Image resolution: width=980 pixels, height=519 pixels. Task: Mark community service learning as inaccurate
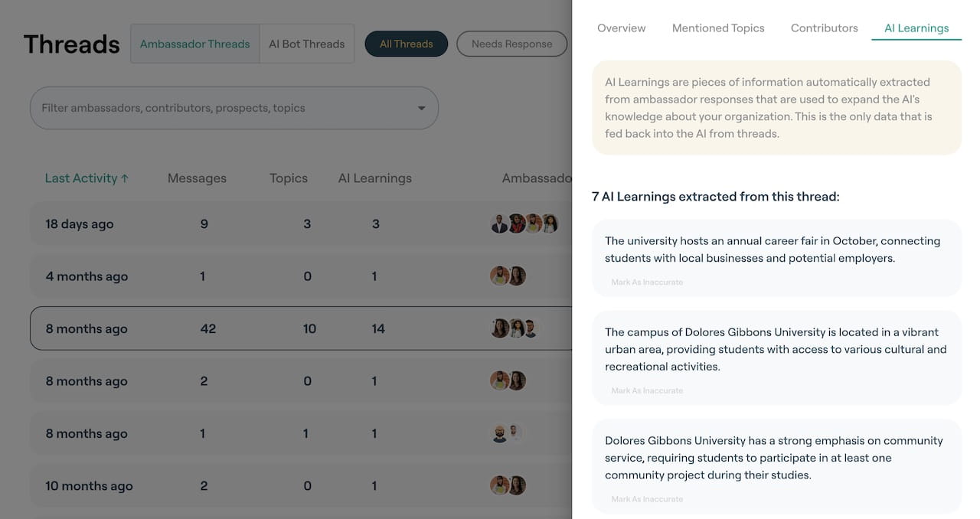(x=647, y=499)
